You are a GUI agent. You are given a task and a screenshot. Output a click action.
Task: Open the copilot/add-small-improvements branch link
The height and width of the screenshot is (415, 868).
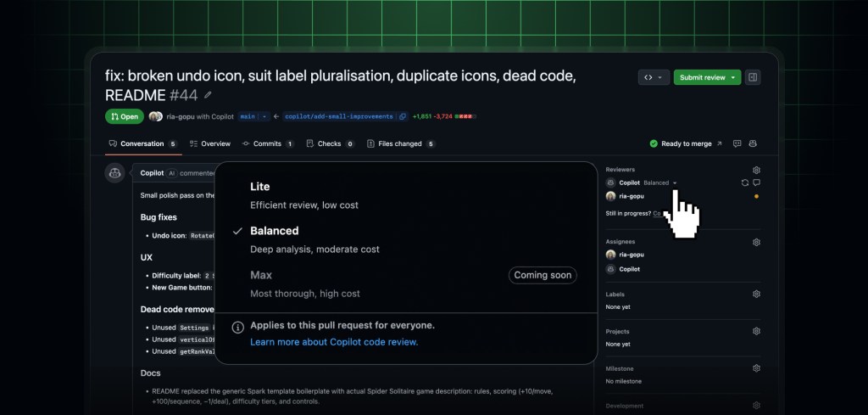click(339, 116)
